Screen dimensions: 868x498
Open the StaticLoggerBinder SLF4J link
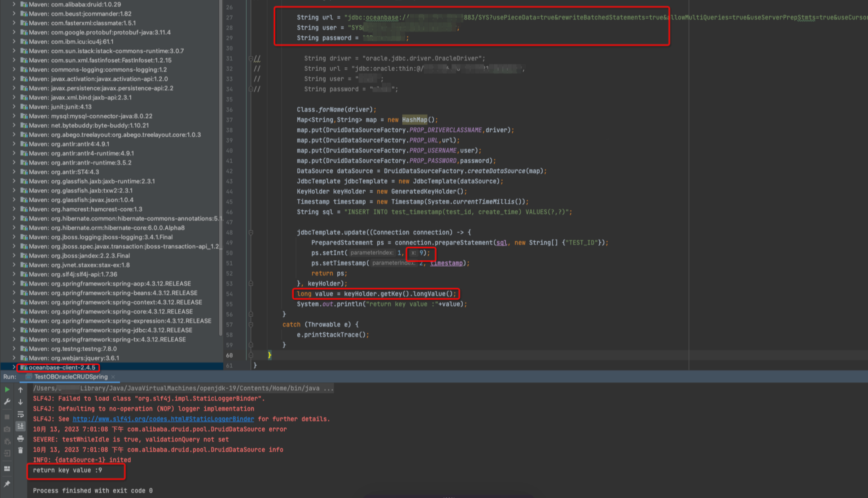163,419
